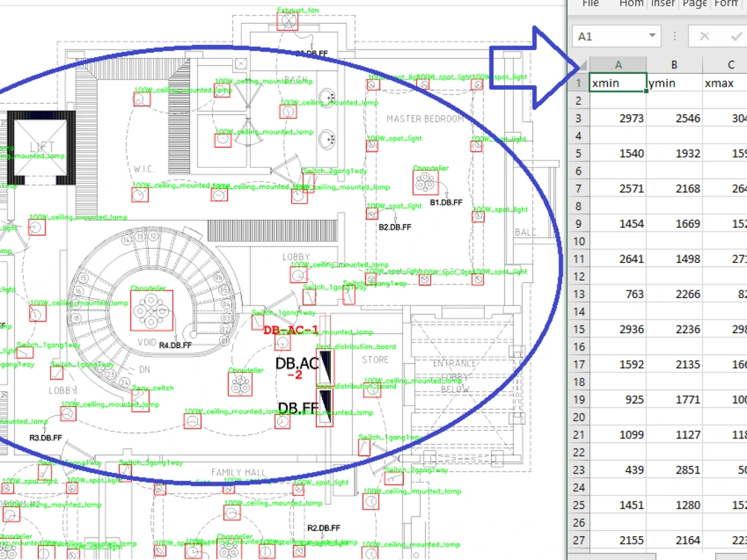Screen dimensions: 747x560
Task: Switch to the Home ribbon tab
Action: (x=630, y=3)
